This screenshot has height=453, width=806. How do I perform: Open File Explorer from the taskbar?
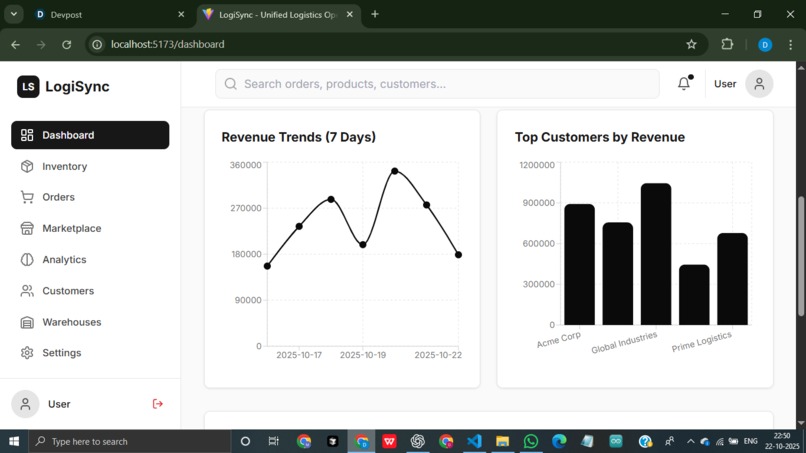(502, 441)
